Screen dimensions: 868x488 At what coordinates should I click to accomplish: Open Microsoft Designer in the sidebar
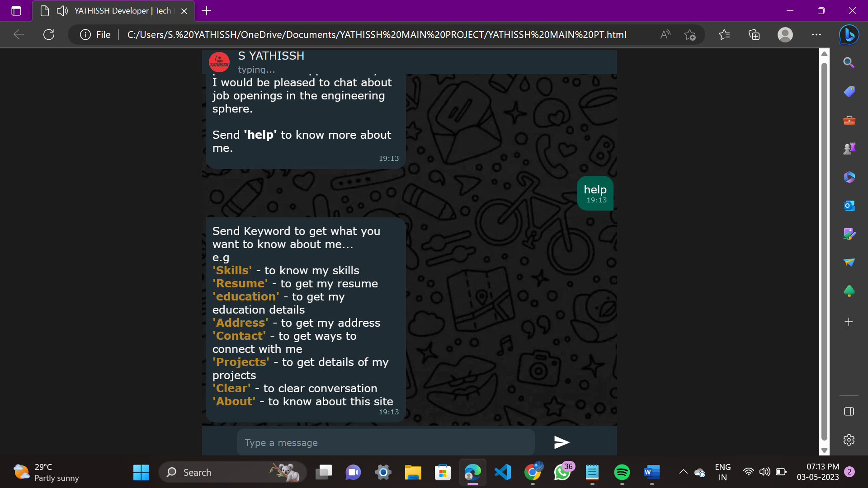pyautogui.click(x=849, y=234)
